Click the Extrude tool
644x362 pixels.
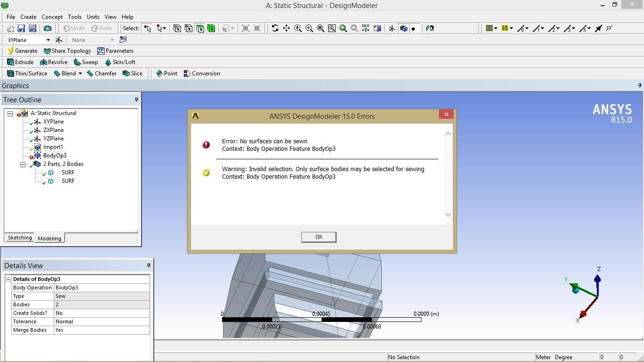click(20, 62)
